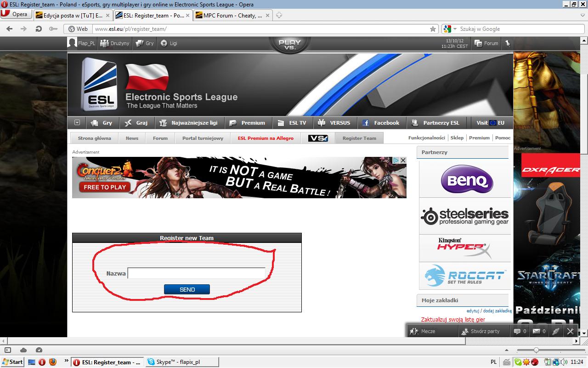
Task: Click the VS logo subtab
Action: point(318,138)
